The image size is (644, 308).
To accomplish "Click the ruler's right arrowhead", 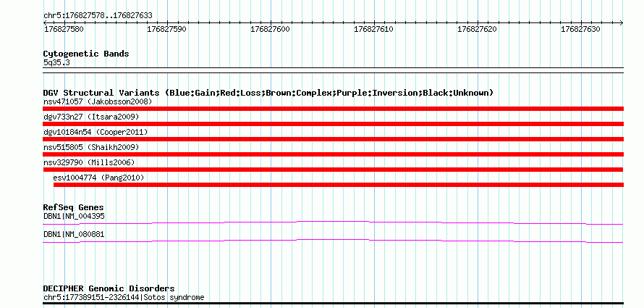I will (622, 22).
